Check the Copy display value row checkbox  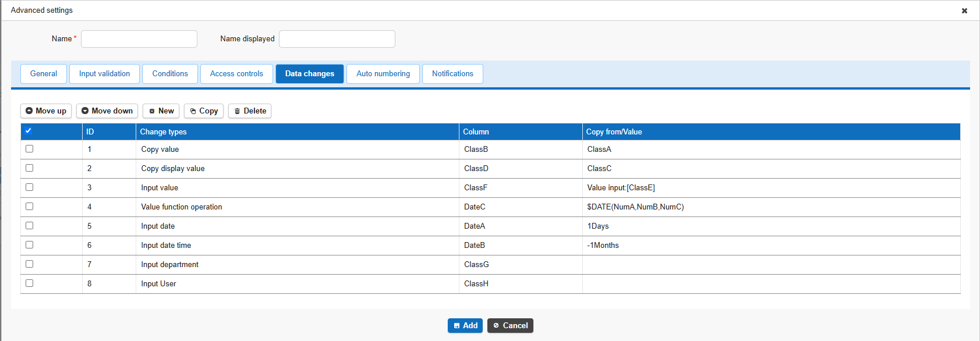[29, 168]
